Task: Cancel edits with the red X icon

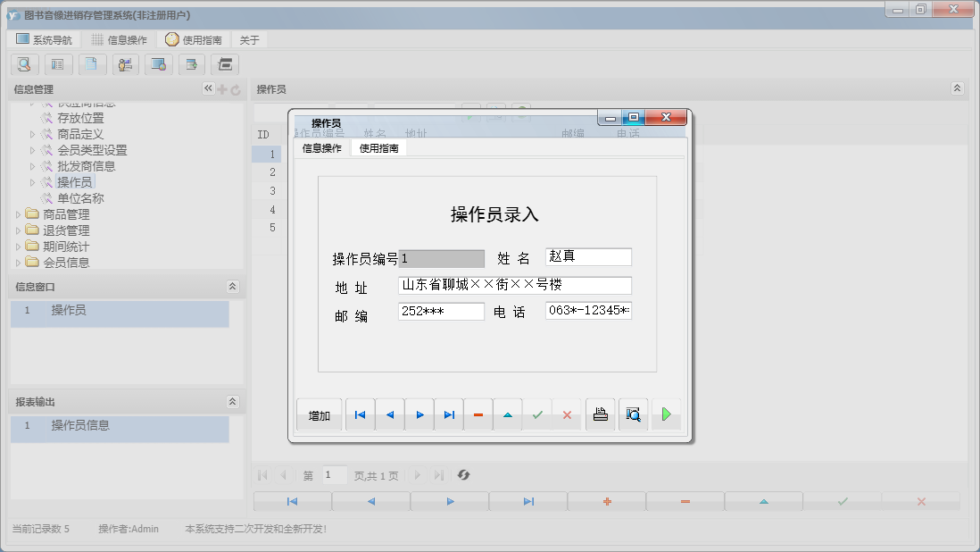Action: [567, 414]
